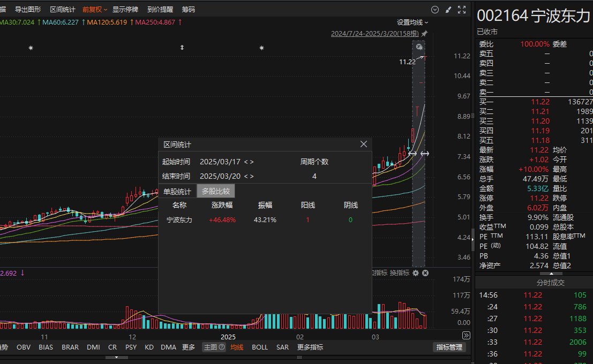Click the 2024/7/24-2025/3/20 date range link
Image resolution: width=593 pixels, height=364 pixels.
(375, 34)
